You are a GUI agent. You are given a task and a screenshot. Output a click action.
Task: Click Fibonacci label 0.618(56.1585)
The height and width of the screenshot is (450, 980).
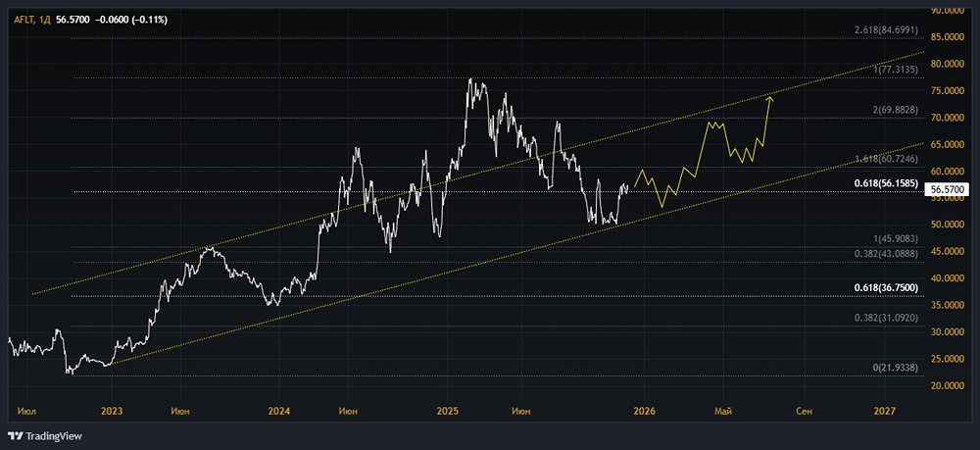(x=886, y=184)
